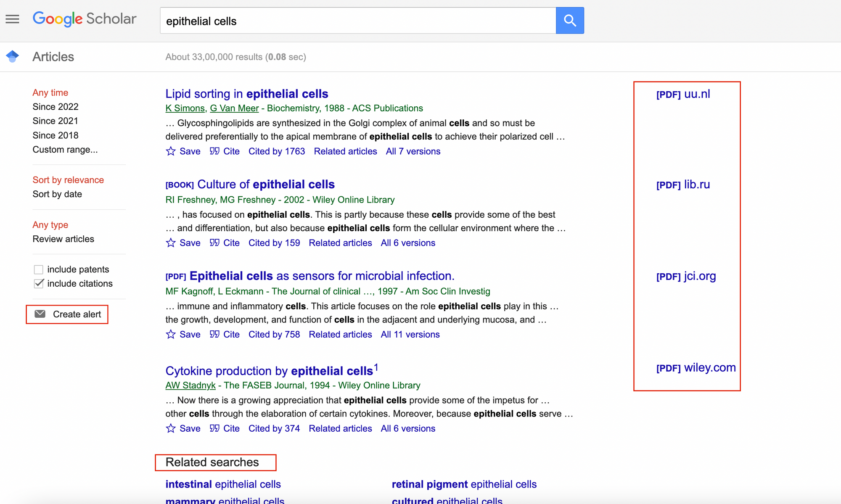Select Sort by date option
This screenshot has height=504, width=841.
57,194
